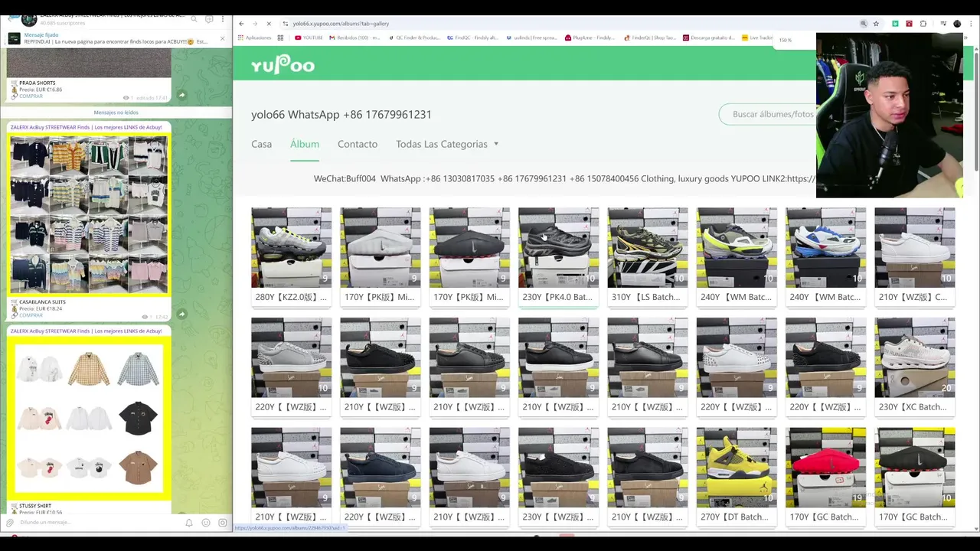Click COMPRAR link under Casablanca Suits
Image resolution: width=980 pixels, height=551 pixels.
tap(31, 315)
